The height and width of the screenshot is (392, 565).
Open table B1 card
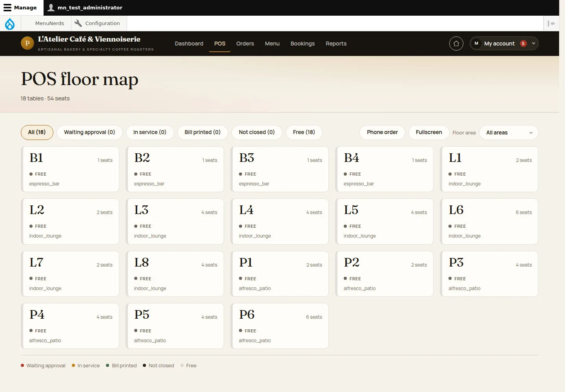click(x=70, y=169)
